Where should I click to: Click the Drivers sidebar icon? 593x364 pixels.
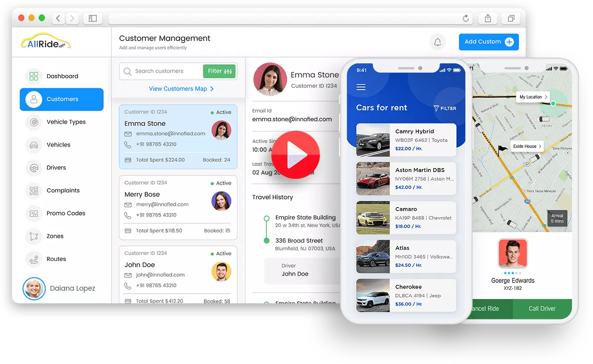click(33, 167)
